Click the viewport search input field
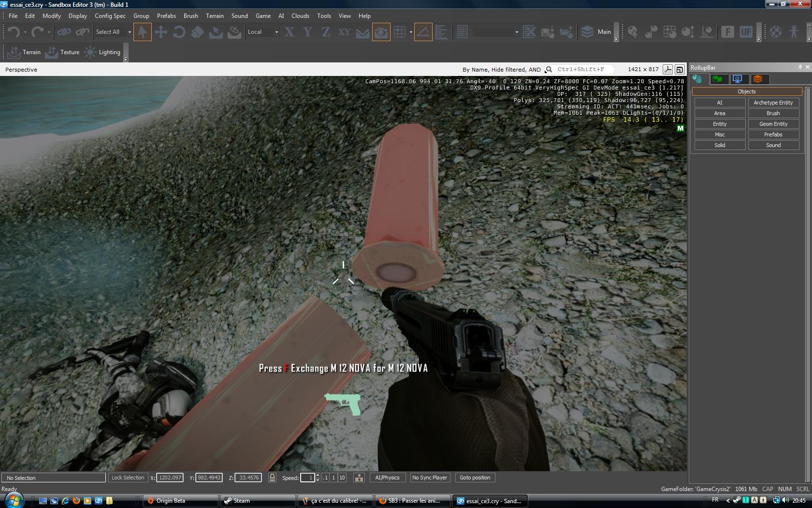The width and height of the screenshot is (812, 508). pyautogui.click(x=582, y=69)
